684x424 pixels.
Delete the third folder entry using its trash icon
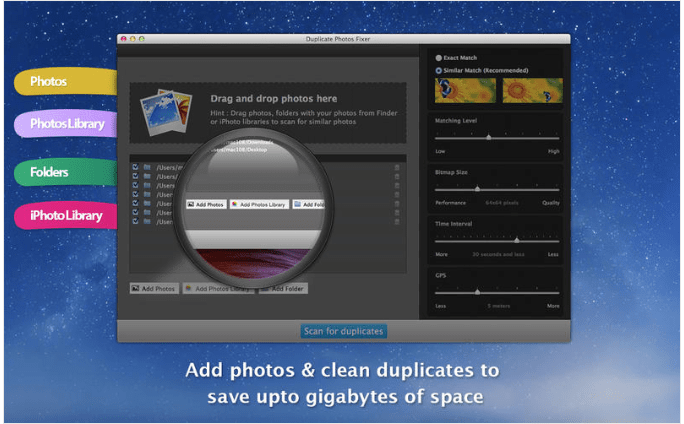(397, 185)
